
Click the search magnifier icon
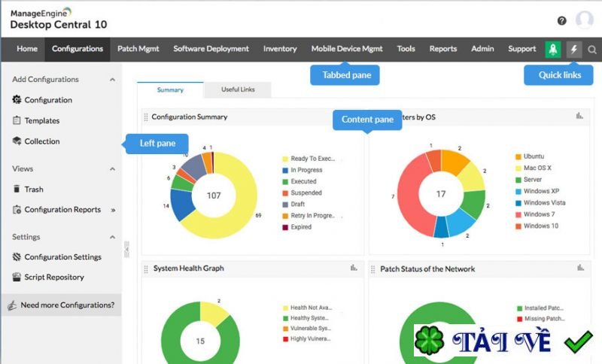pyautogui.click(x=592, y=50)
